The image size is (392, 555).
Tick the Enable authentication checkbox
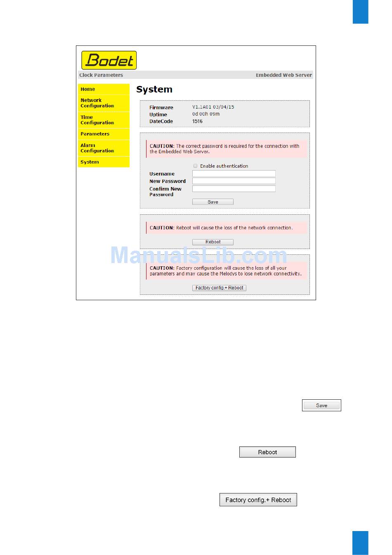click(x=196, y=166)
